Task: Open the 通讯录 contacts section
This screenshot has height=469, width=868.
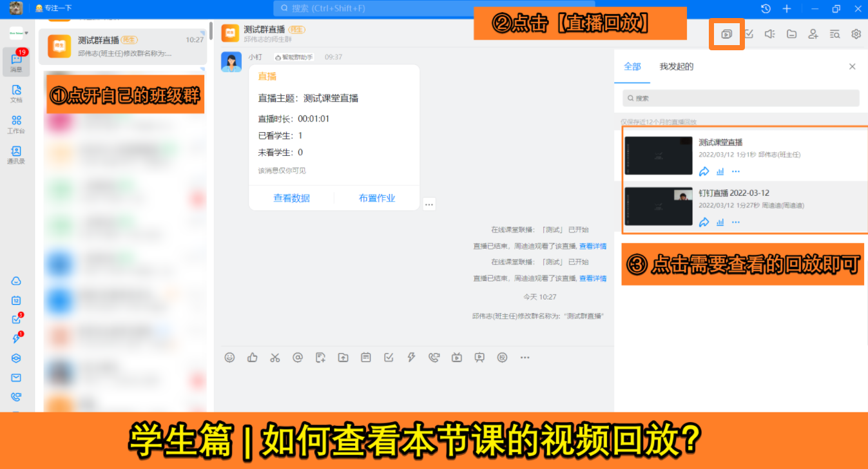Action: 16,155
